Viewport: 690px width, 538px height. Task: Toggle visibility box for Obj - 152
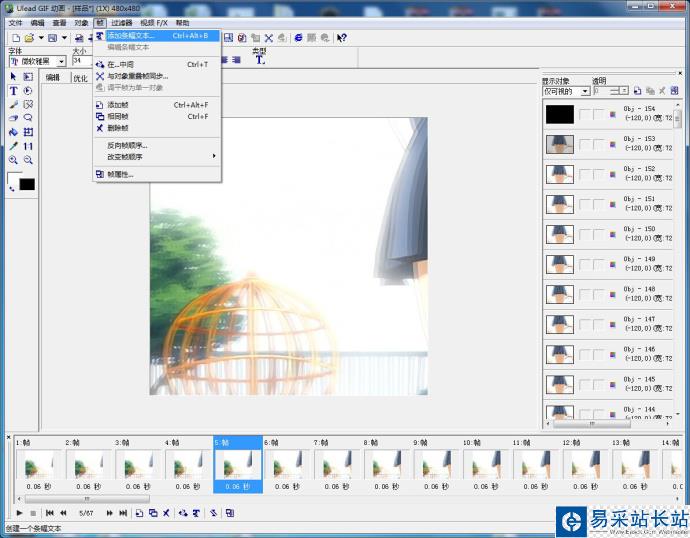point(585,175)
